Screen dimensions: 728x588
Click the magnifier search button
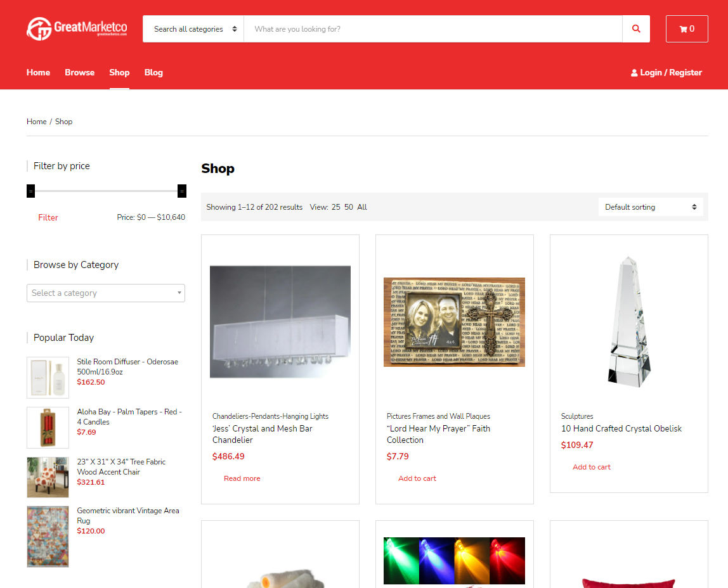point(636,29)
